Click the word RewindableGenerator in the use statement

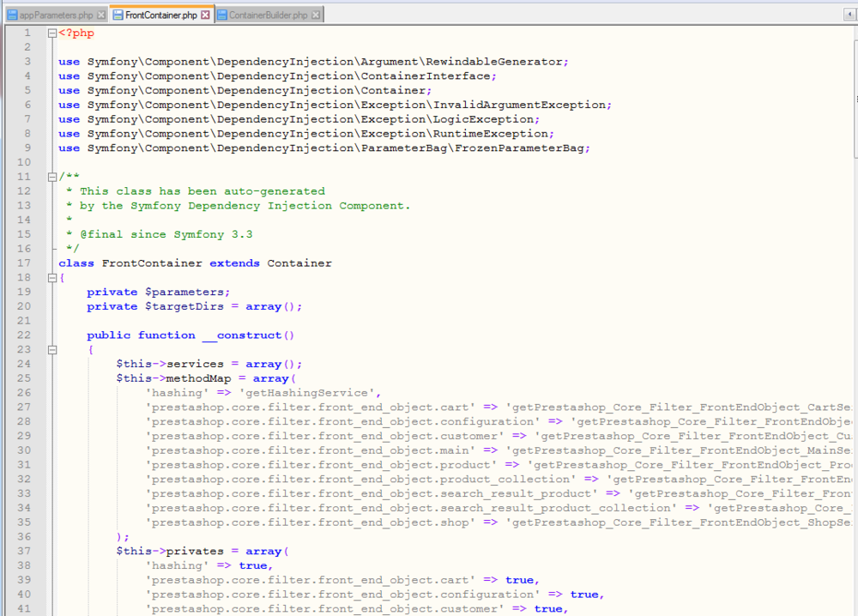515,61
